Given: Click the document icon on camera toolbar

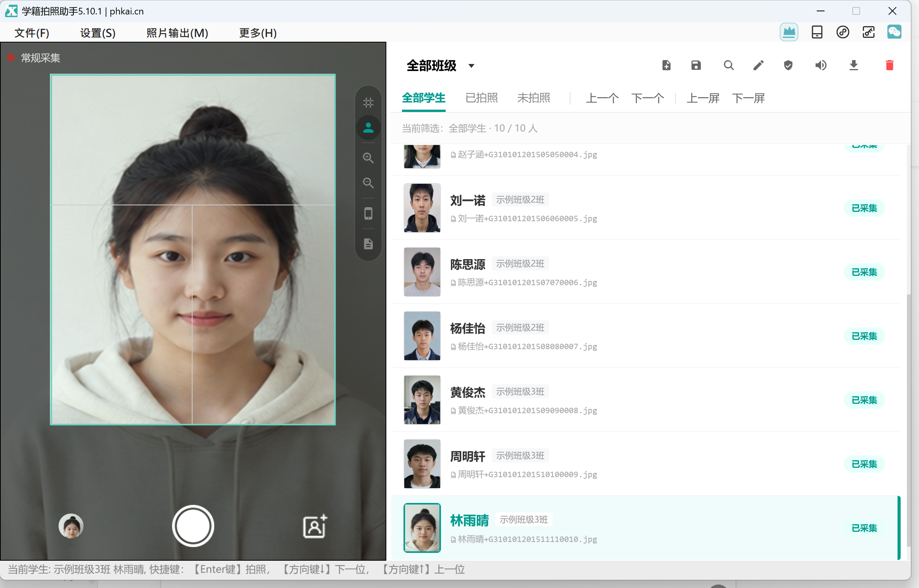Looking at the screenshot, I should click(368, 244).
